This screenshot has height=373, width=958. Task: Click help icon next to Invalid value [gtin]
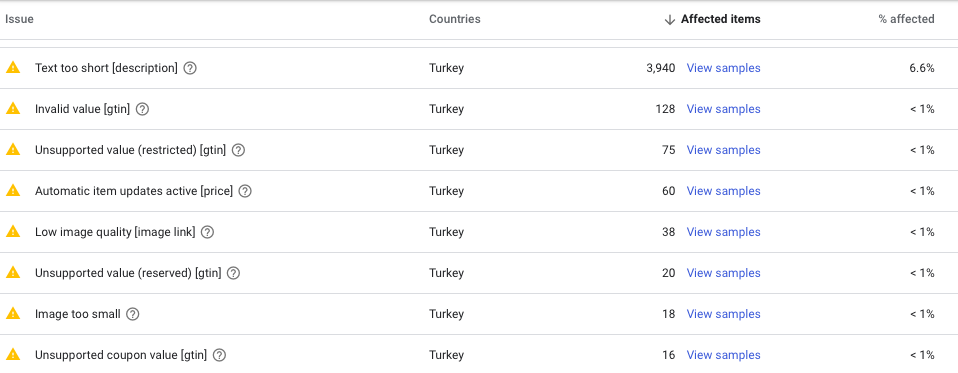coord(142,109)
